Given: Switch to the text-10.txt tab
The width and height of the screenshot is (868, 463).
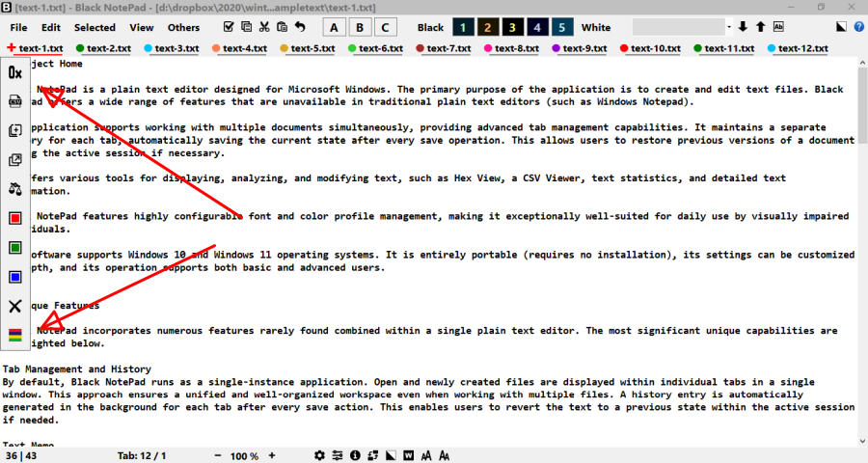Looking at the screenshot, I should click(x=650, y=48).
